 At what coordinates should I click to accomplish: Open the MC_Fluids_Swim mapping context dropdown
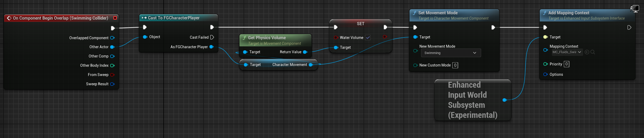pos(567,52)
